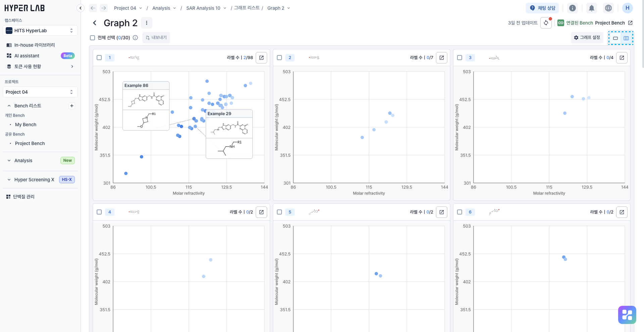Open In-house library menu item
The width and height of the screenshot is (644, 332).
pyautogui.click(x=34, y=45)
